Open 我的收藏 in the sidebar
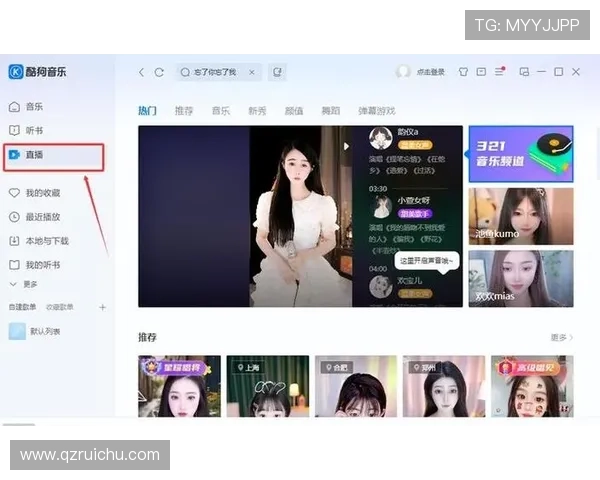Screen dimensions: 600x480 click(34, 193)
